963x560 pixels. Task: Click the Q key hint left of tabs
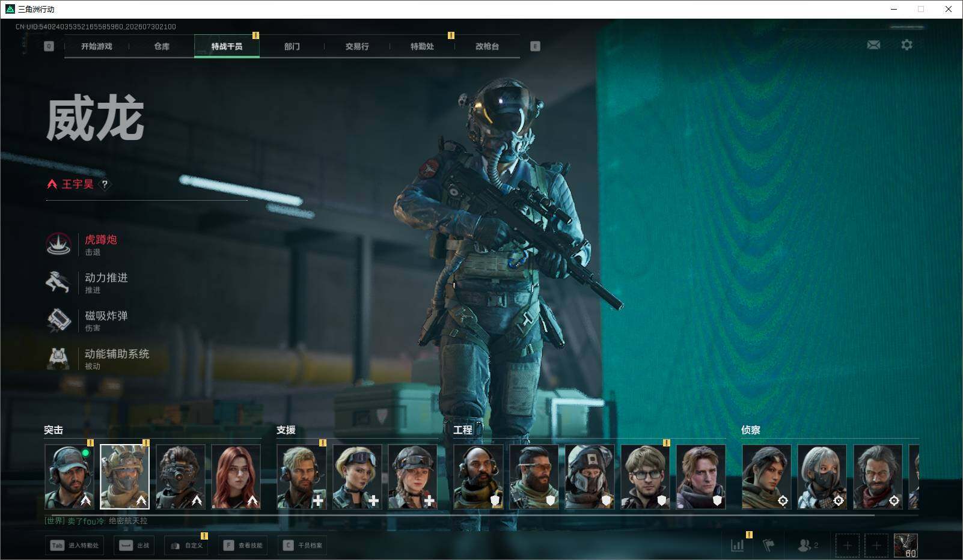49,46
